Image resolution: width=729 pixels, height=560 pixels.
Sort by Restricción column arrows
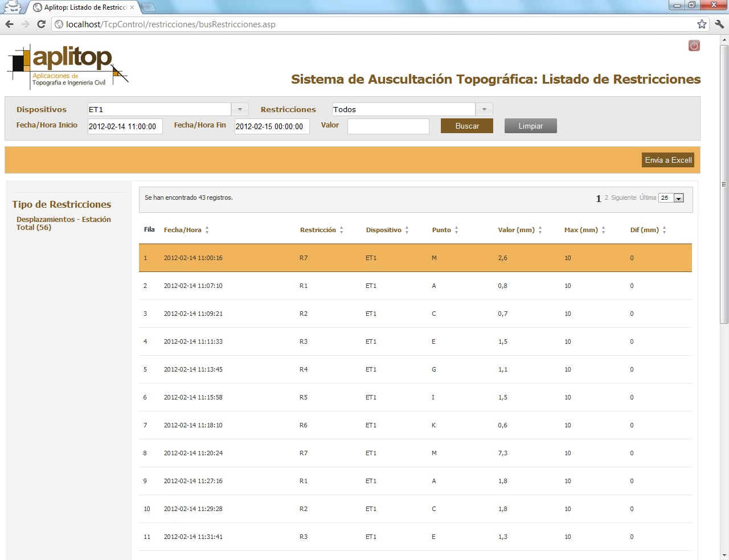click(341, 230)
